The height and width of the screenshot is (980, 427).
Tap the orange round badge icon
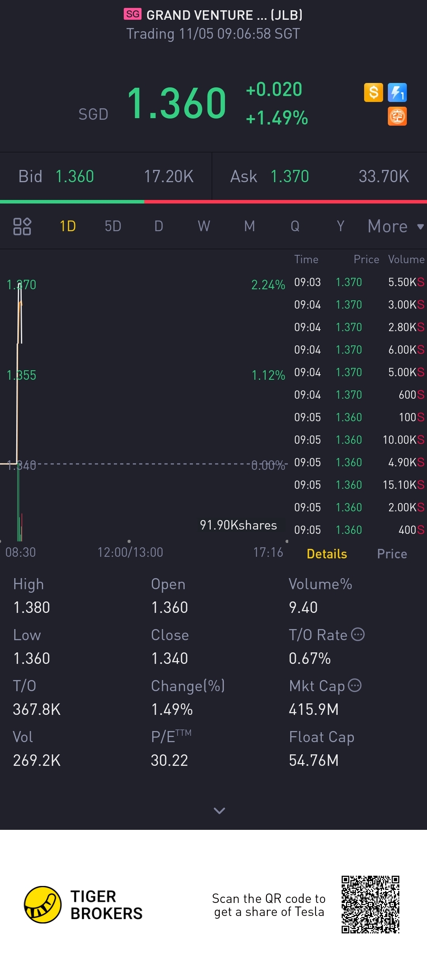point(397,117)
